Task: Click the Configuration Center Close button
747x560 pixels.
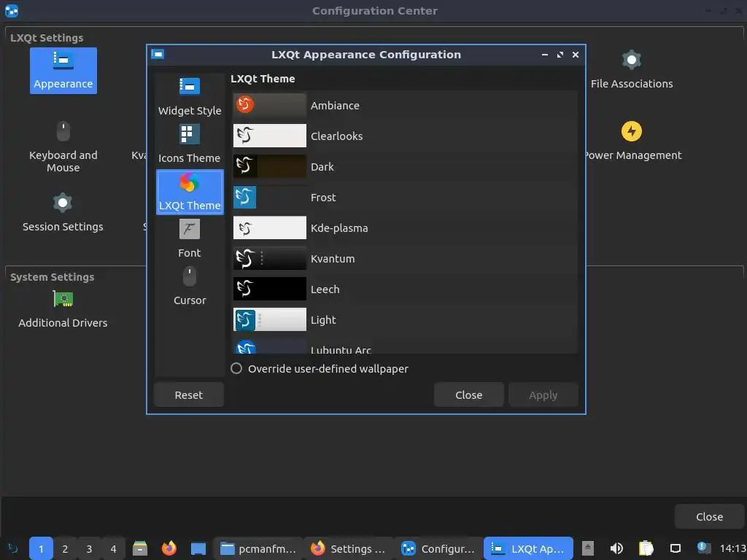Action: 709,517
